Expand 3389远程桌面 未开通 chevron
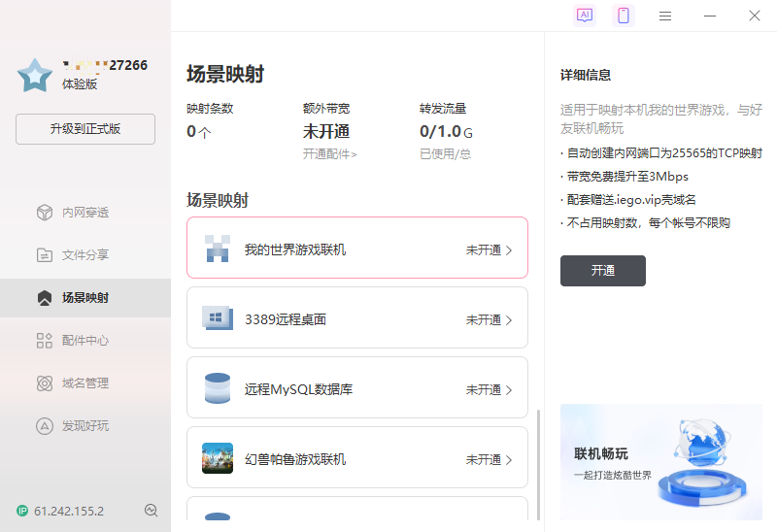Screen dimensions: 777x532 click(x=509, y=320)
